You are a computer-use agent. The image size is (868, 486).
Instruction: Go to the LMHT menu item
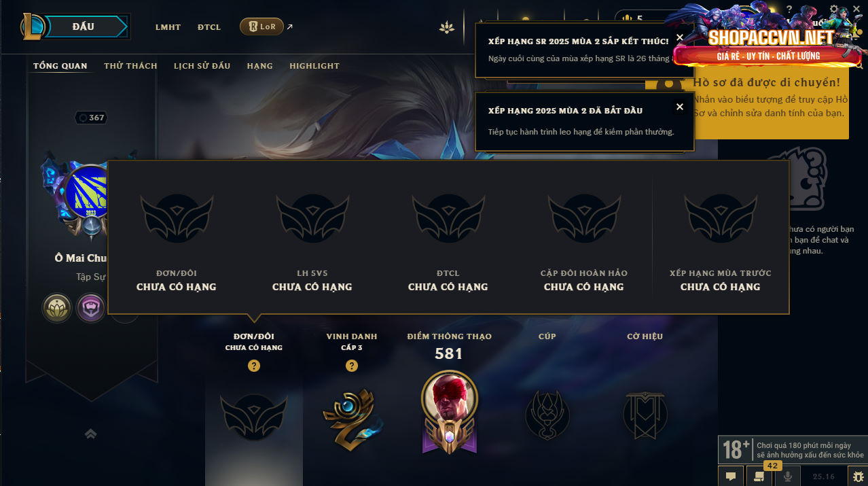(168, 27)
